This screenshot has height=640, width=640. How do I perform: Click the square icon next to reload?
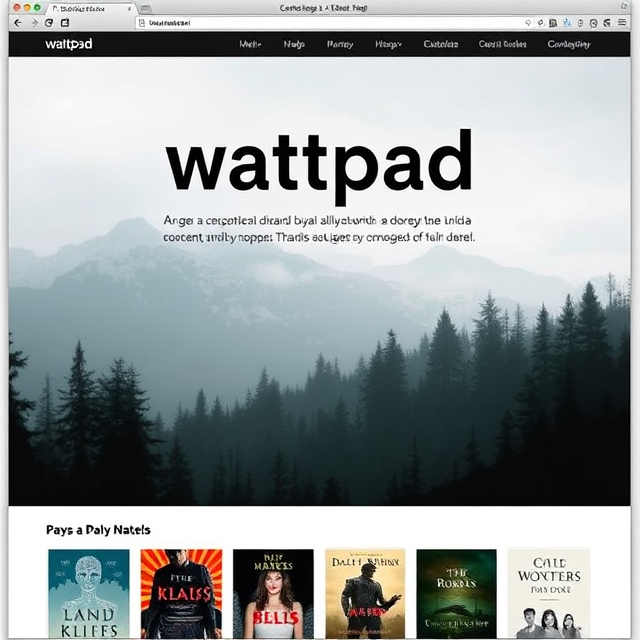click(65, 23)
